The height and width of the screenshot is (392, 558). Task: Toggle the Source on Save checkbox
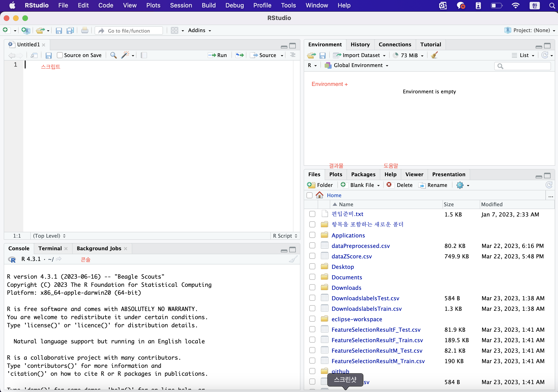[60, 55]
